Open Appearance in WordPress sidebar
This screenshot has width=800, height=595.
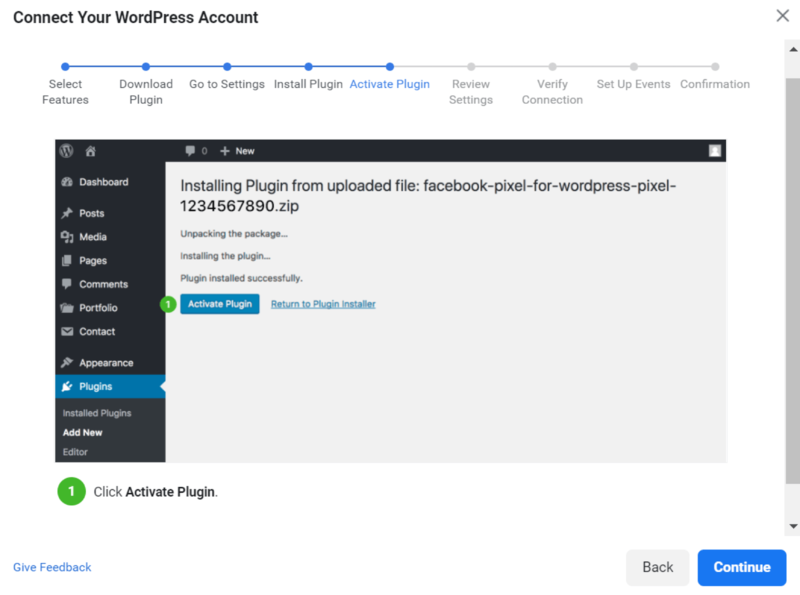pyautogui.click(x=106, y=363)
